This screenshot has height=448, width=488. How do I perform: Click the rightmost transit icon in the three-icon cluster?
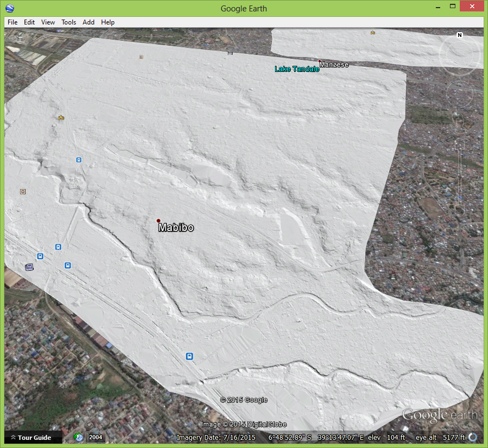pos(68,265)
